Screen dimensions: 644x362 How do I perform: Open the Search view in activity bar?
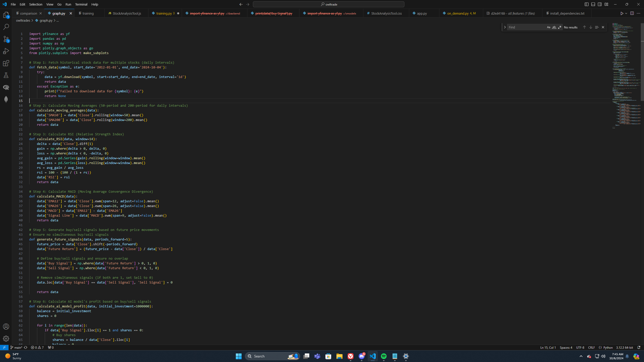pyautogui.click(x=6, y=27)
